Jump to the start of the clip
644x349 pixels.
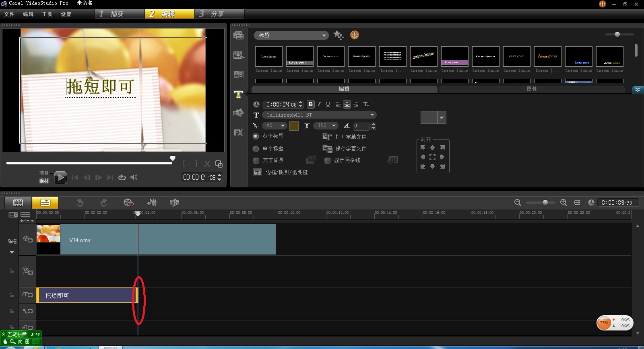tap(75, 177)
